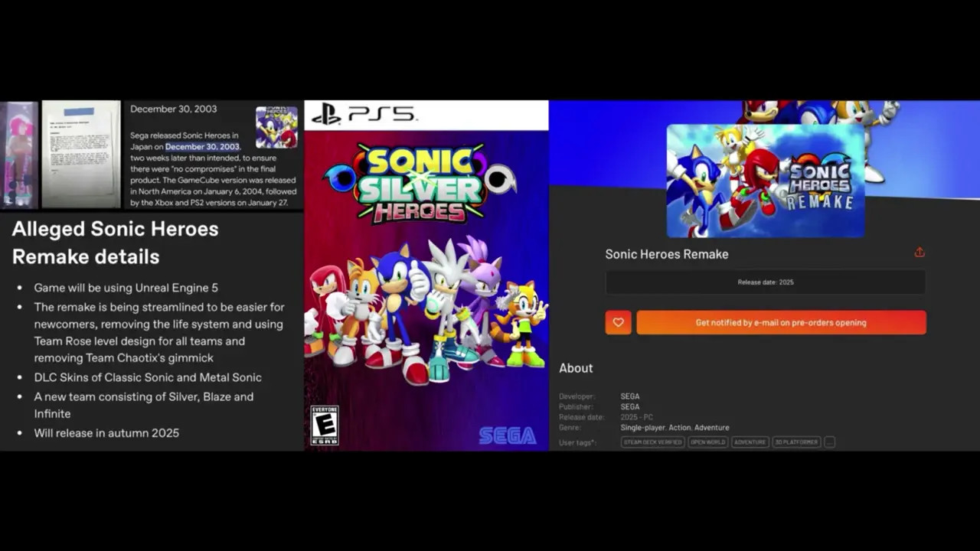The image size is (980, 551).
Task: Select the 3D Platformer tag
Action: (796, 442)
